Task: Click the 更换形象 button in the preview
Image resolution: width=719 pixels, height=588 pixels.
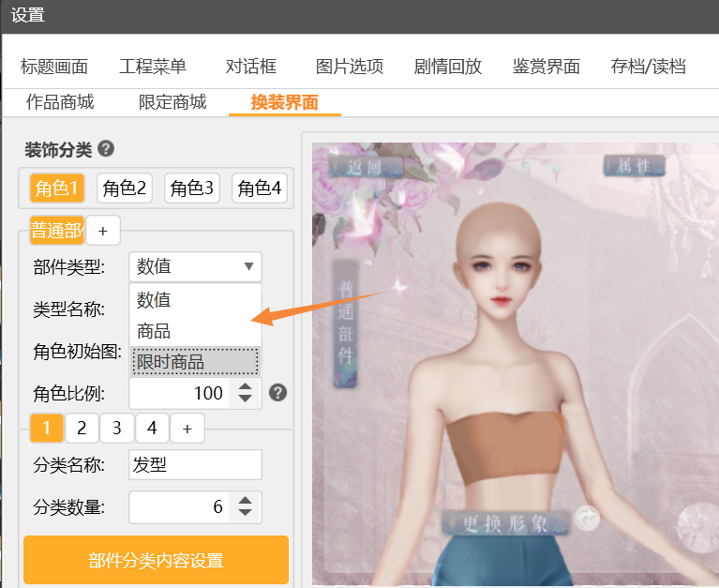Action: (505, 522)
